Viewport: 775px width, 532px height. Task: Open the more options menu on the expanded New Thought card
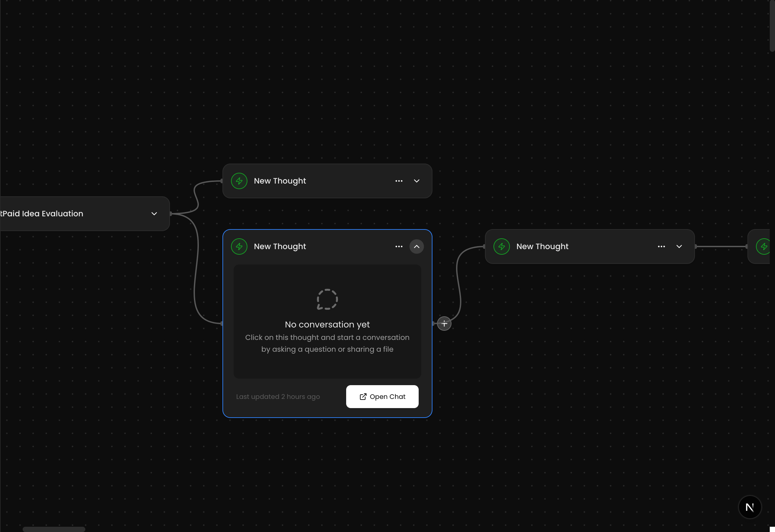coord(399,246)
